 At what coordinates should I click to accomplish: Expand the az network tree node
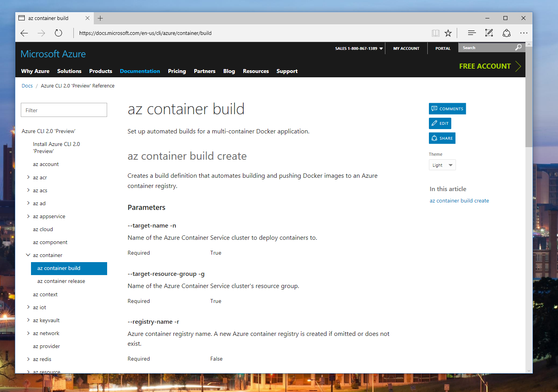pyautogui.click(x=28, y=333)
